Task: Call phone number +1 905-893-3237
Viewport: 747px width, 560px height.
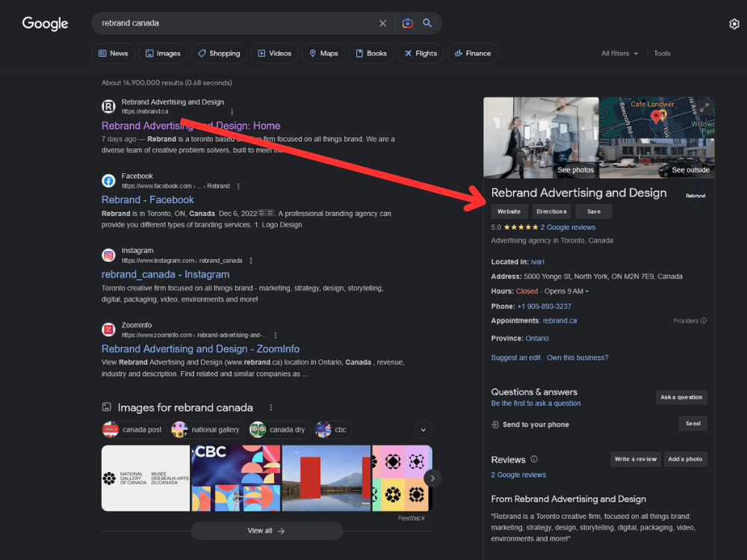Action: [x=544, y=307]
